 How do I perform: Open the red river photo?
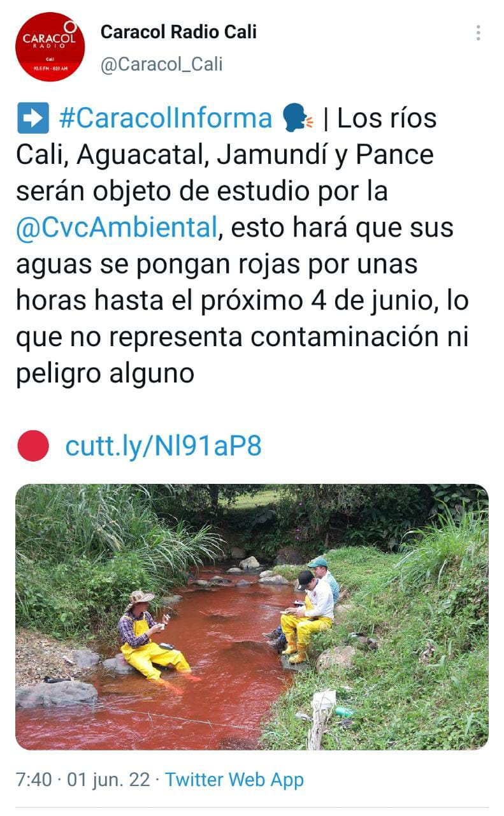click(x=252, y=616)
